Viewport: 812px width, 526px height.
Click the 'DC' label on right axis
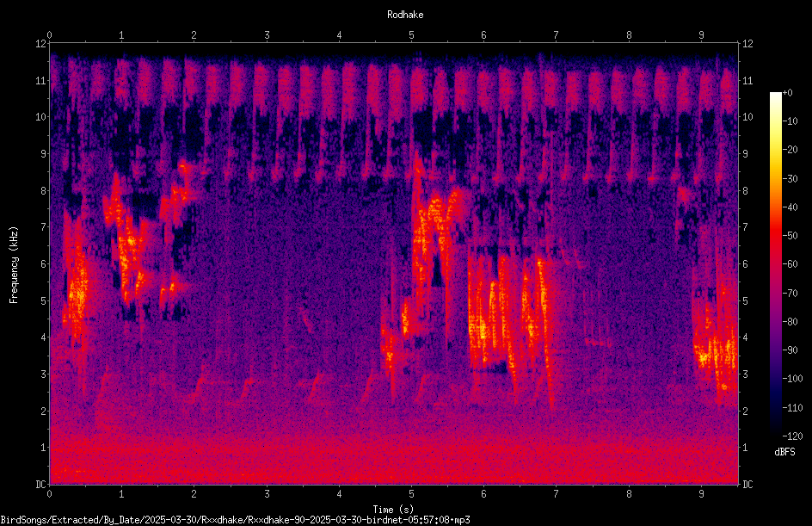point(747,484)
